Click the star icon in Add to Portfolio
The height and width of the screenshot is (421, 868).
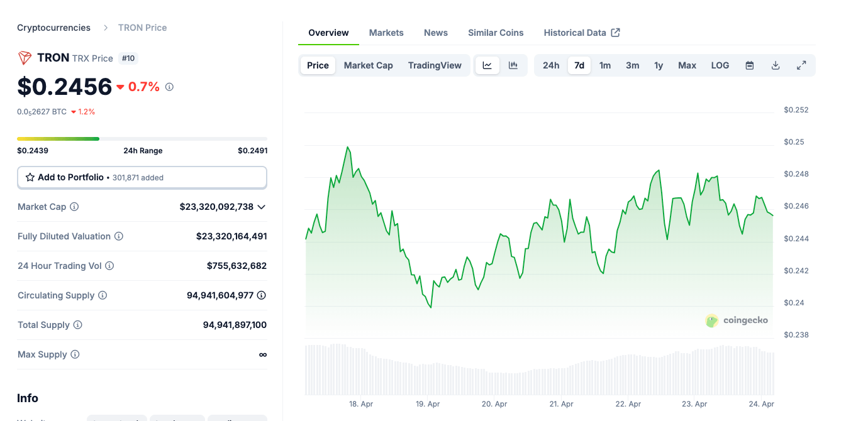tap(30, 177)
